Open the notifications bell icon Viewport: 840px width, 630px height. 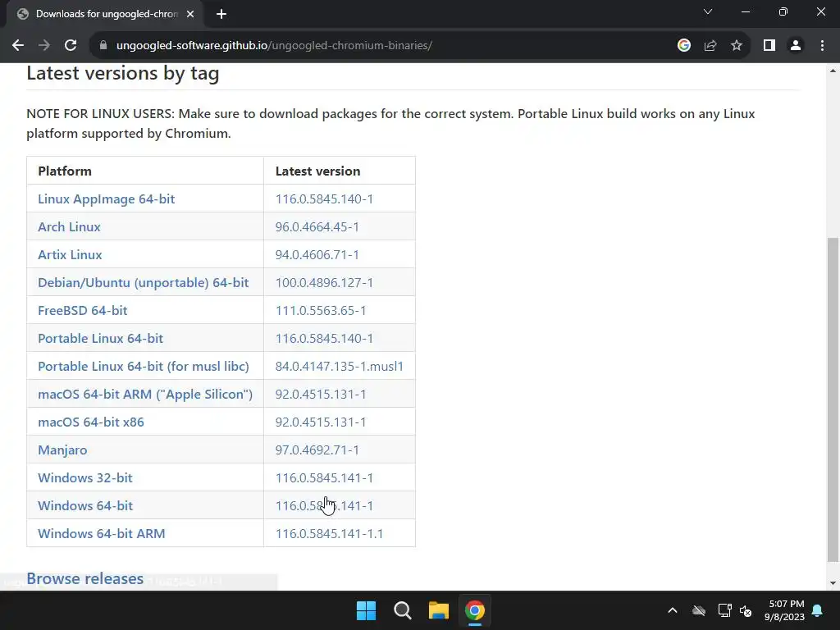click(x=818, y=610)
